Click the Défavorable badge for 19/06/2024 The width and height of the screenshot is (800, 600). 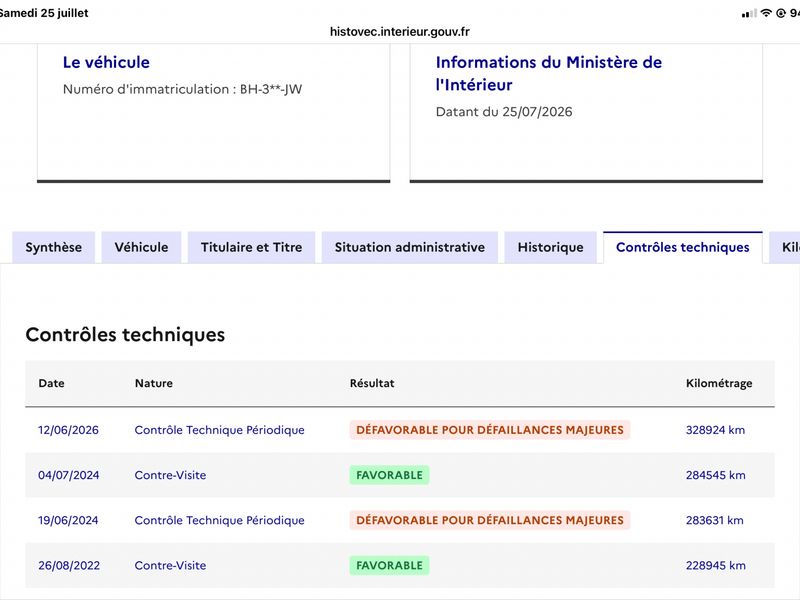490,520
